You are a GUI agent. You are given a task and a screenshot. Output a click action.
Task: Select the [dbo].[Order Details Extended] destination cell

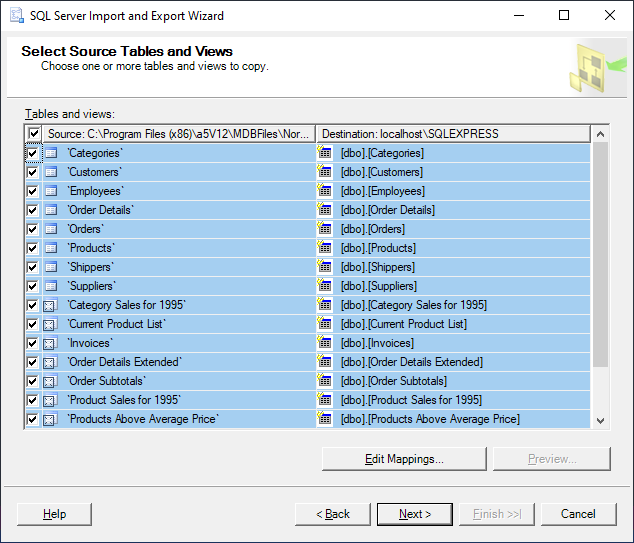click(453, 362)
